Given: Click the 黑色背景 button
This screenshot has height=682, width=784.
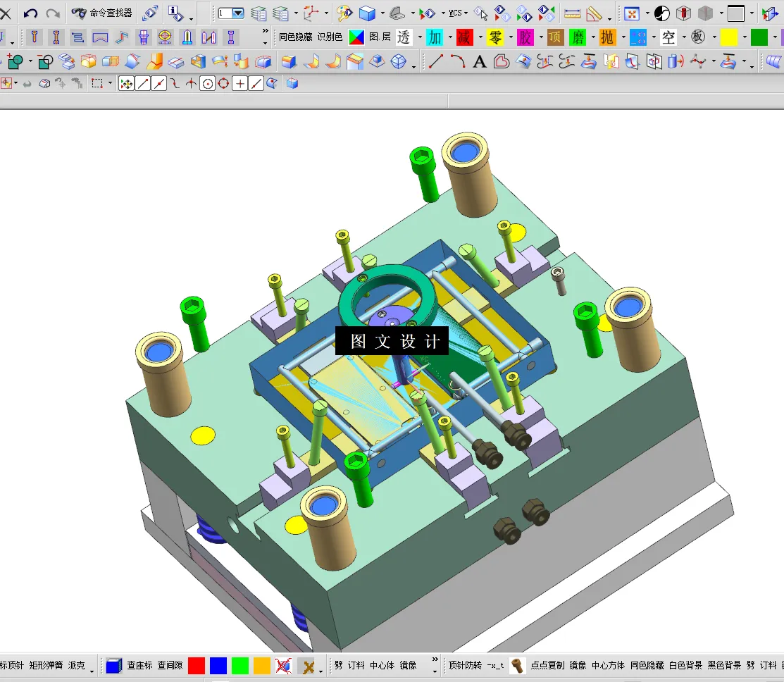Looking at the screenshot, I should click(x=724, y=665).
